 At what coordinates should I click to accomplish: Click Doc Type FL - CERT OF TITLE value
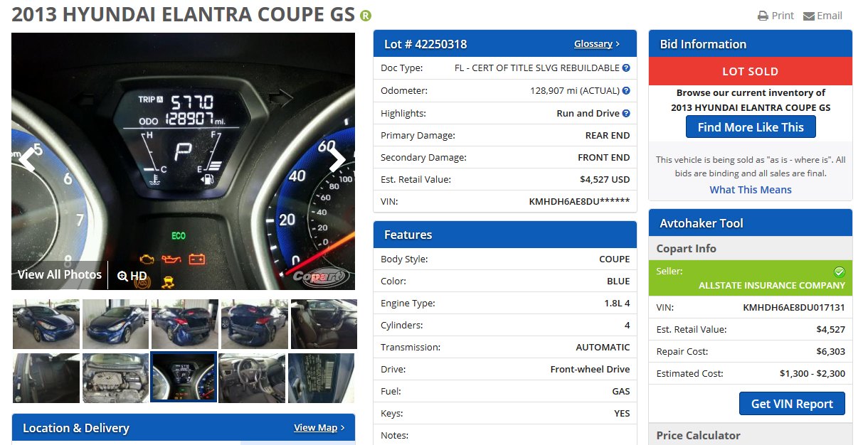click(x=537, y=68)
